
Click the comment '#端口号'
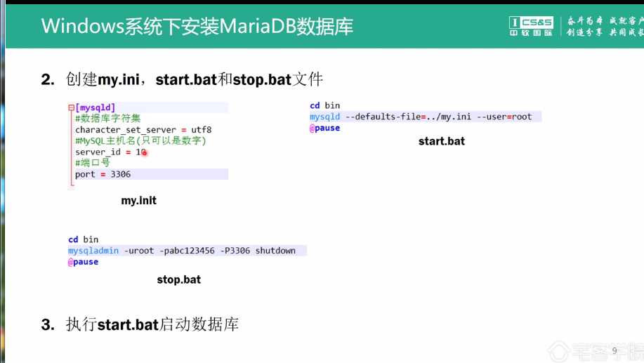[x=93, y=163]
